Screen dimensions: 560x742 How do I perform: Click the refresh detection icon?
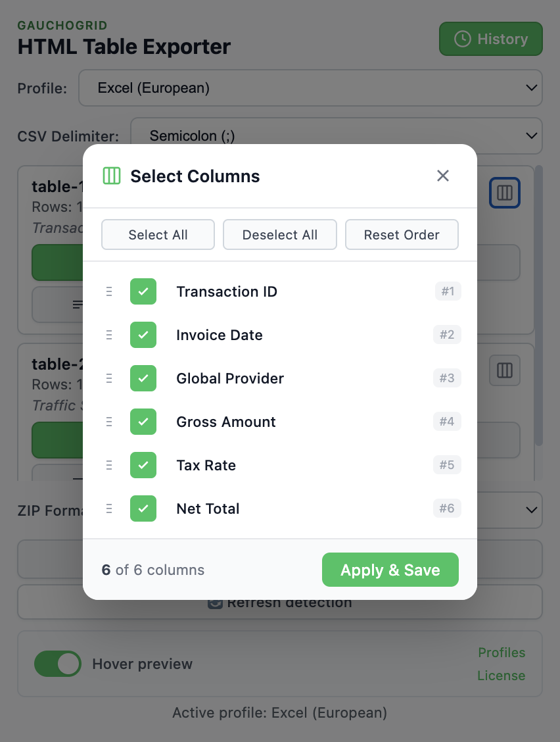click(214, 602)
